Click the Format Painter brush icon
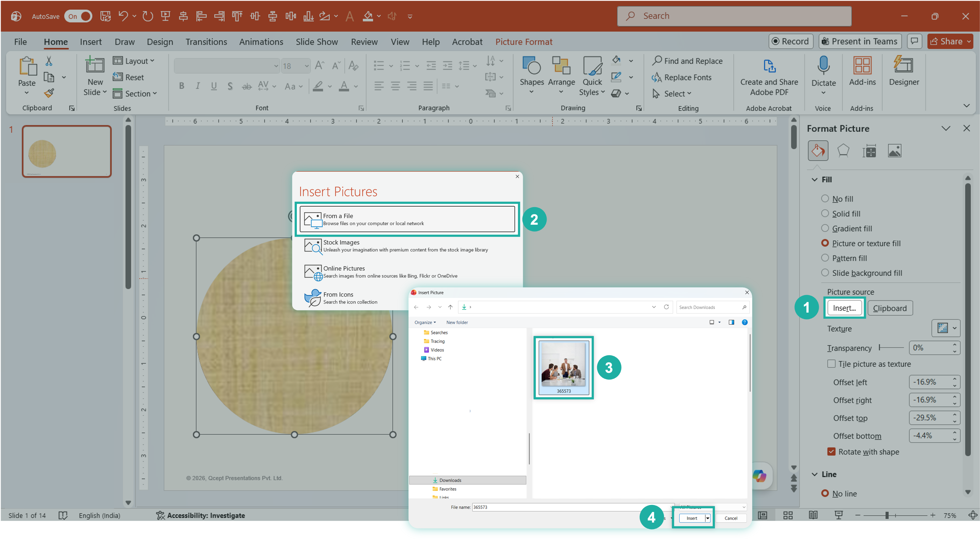The image size is (980, 542). click(49, 93)
